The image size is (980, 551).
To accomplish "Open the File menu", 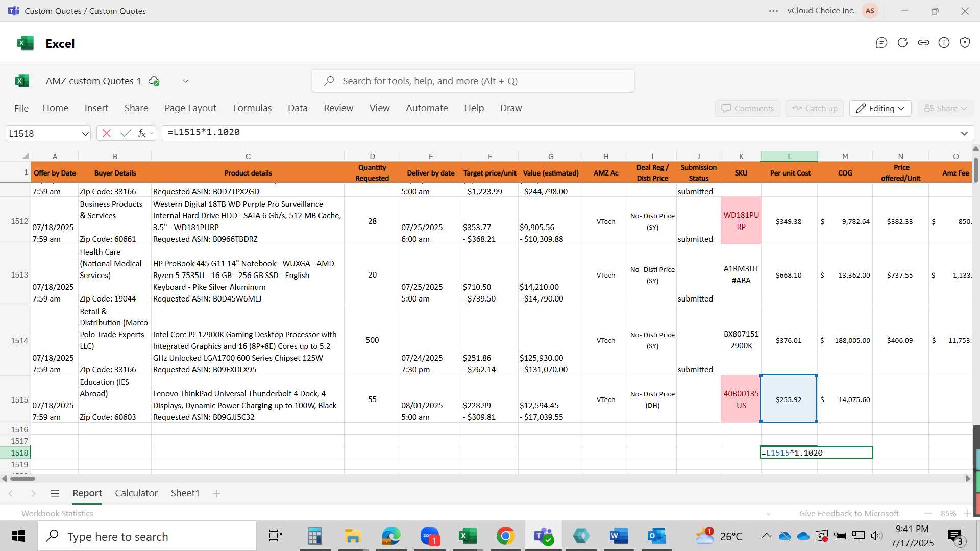I will (21, 108).
